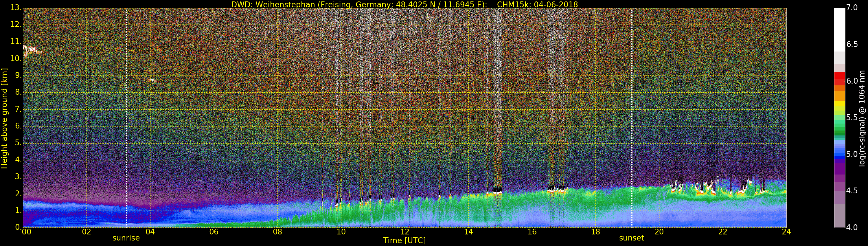The image size is (868, 246).
Task: Select the 'sunrise' text label below the axis
Action: (x=126, y=238)
